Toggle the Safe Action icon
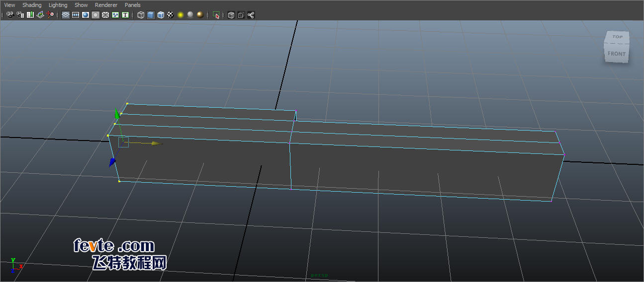Screen dimensions: 644x282 pyautogui.click(x=115, y=15)
